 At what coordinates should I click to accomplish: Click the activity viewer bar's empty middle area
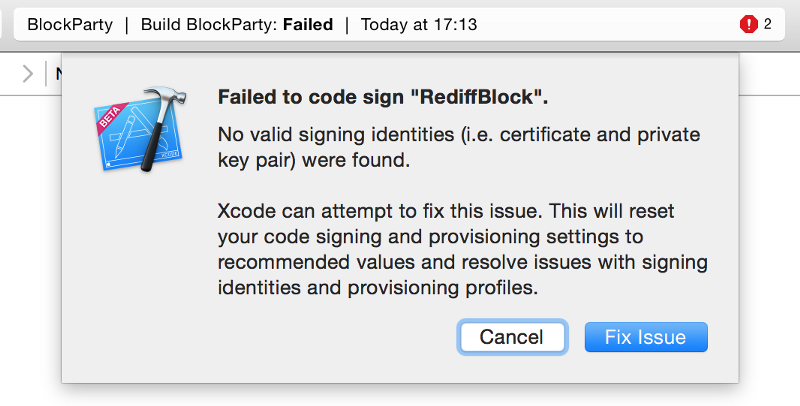click(607, 24)
